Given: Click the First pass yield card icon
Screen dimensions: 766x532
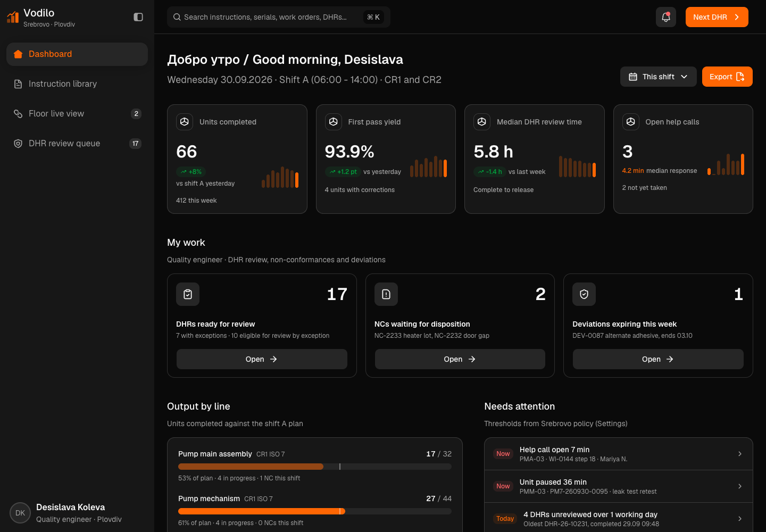Looking at the screenshot, I should (x=334, y=122).
